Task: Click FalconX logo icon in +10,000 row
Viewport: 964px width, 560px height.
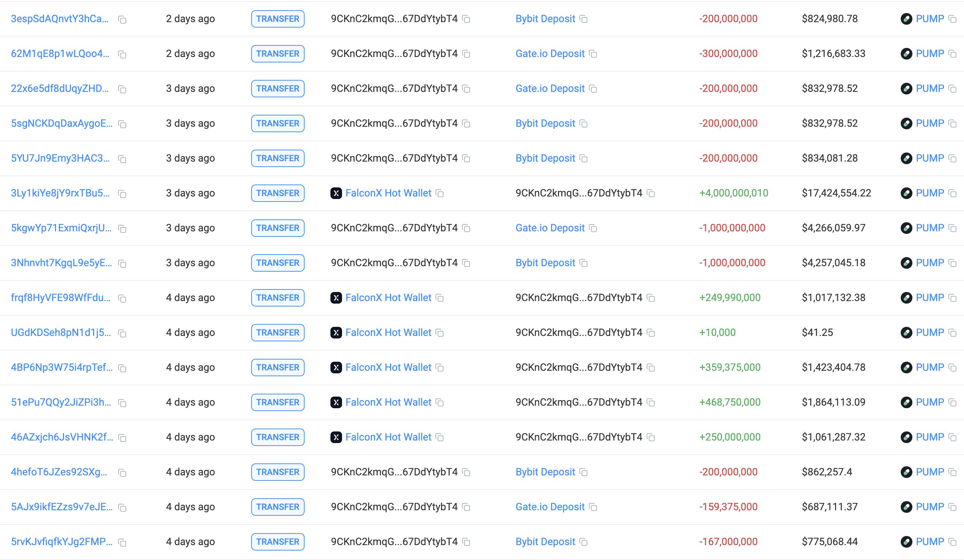Action: [x=336, y=333]
